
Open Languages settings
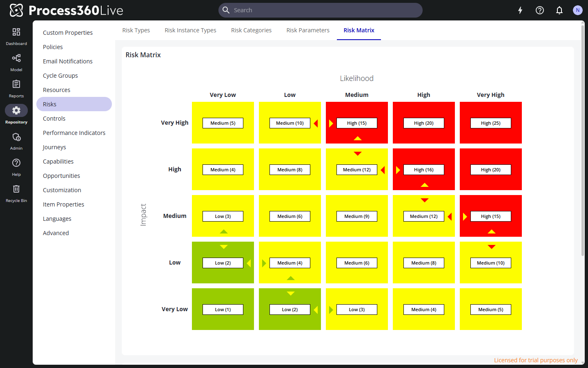tap(74, 219)
